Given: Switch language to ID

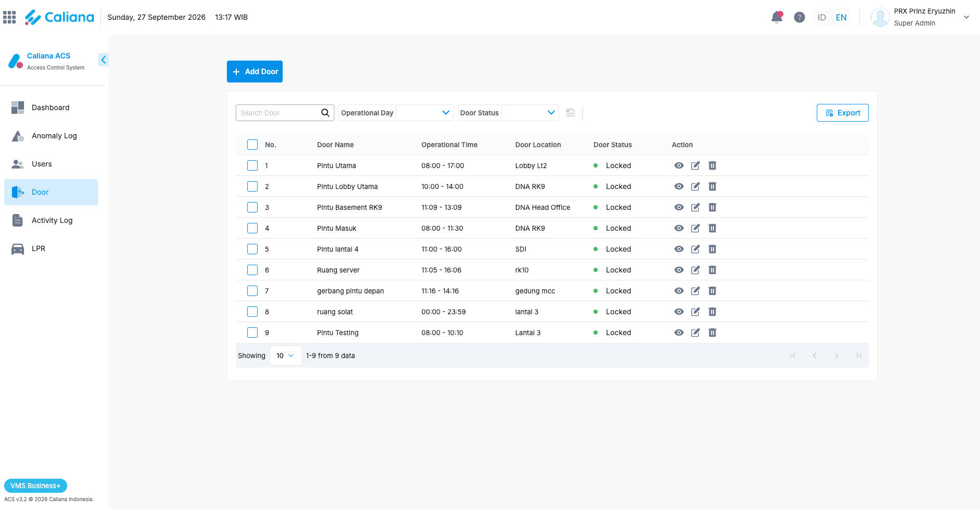Looking at the screenshot, I should [x=821, y=17].
